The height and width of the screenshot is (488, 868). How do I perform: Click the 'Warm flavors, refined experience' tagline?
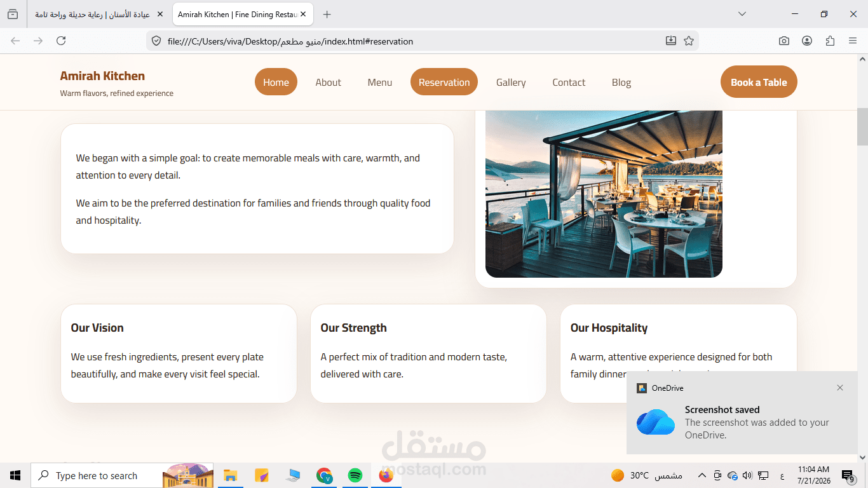coord(117,93)
